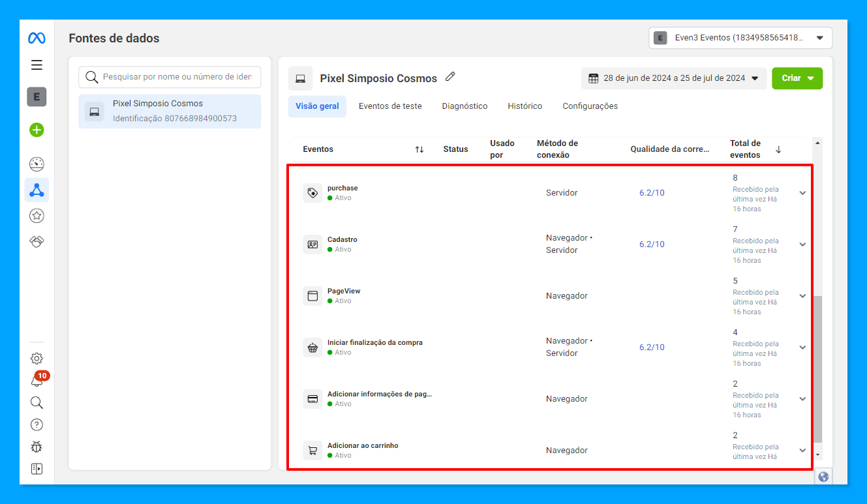This screenshot has width=867, height=504.
Task: Open the Diagnóstico tab
Action: coord(464,106)
